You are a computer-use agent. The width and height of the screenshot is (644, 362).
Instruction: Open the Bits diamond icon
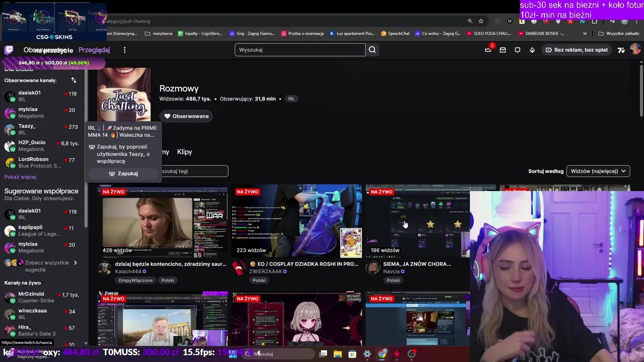532,50
